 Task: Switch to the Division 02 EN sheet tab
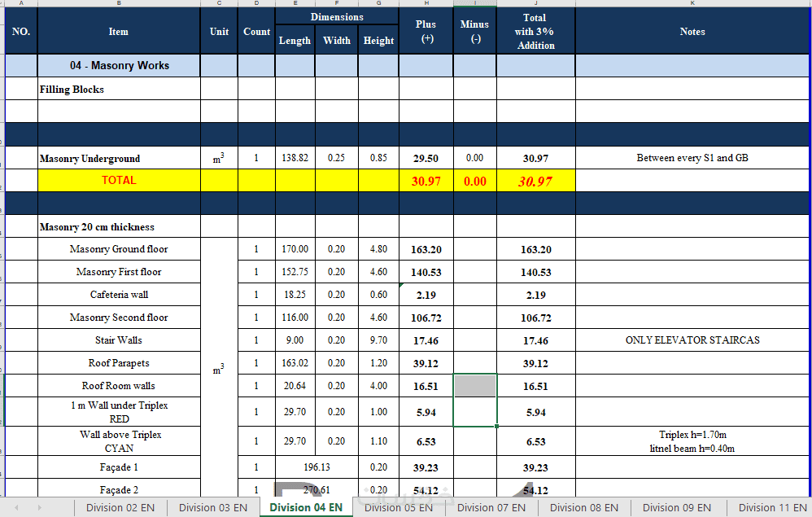click(x=120, y=508)
